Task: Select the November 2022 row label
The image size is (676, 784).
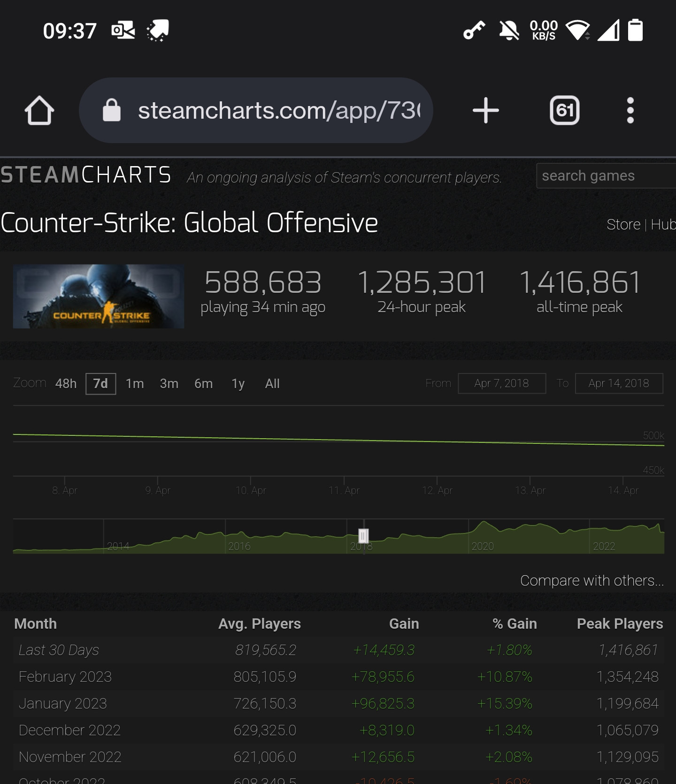Action: [70, 757]
